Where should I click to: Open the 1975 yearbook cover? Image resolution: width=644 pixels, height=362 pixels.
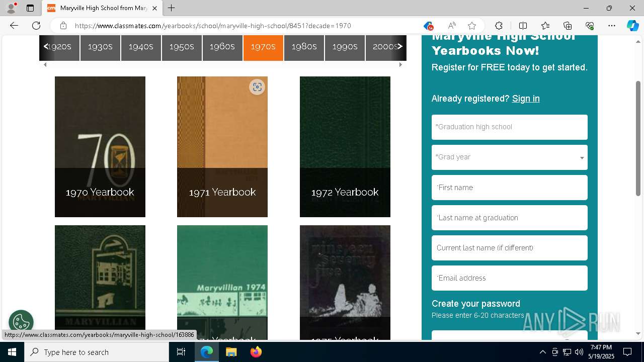[x=345, y=283]
